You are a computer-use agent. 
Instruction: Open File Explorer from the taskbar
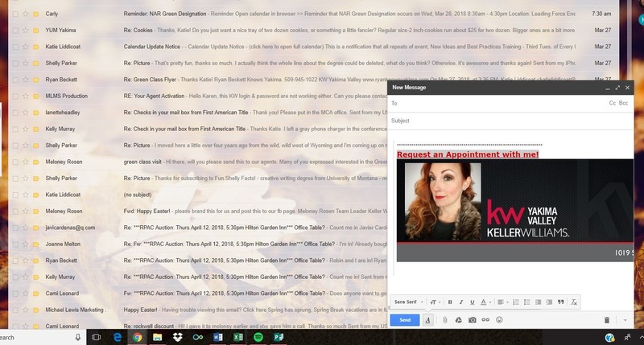coord(157,337)
